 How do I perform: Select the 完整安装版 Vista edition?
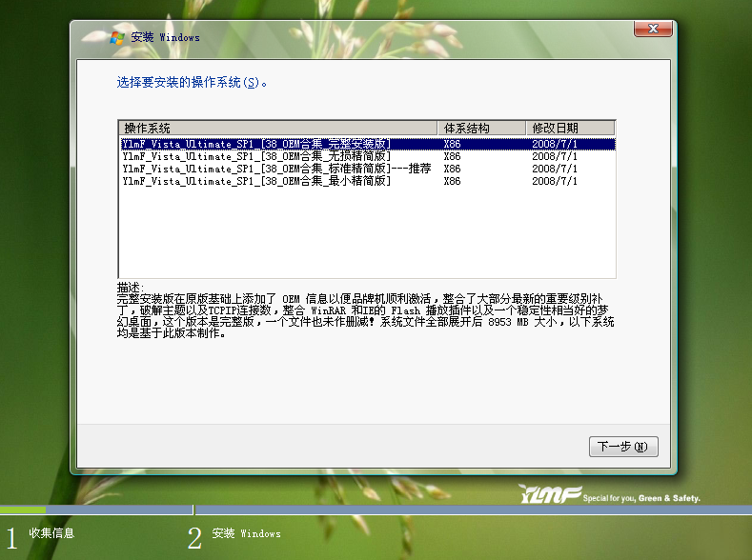coord(256,144)
